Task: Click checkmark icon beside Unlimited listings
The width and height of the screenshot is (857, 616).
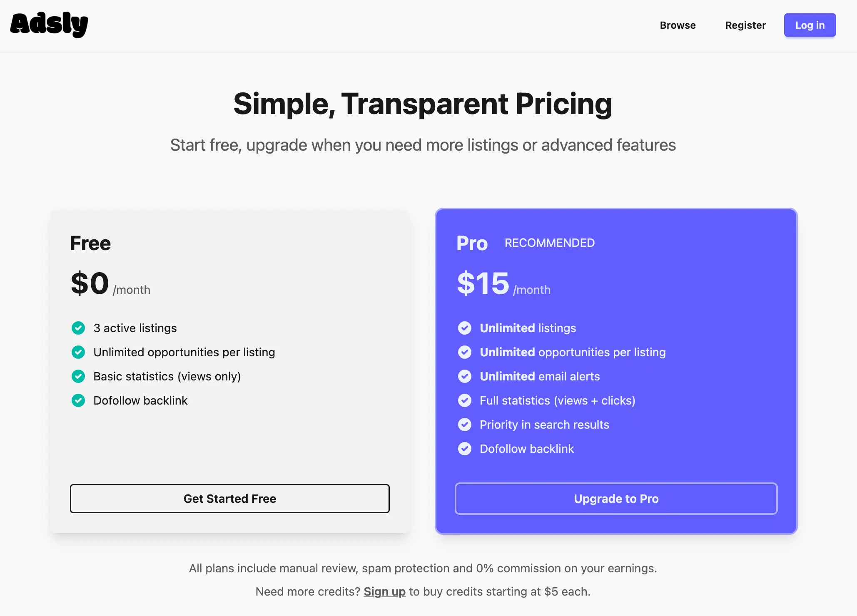Action: click(465, 328)
